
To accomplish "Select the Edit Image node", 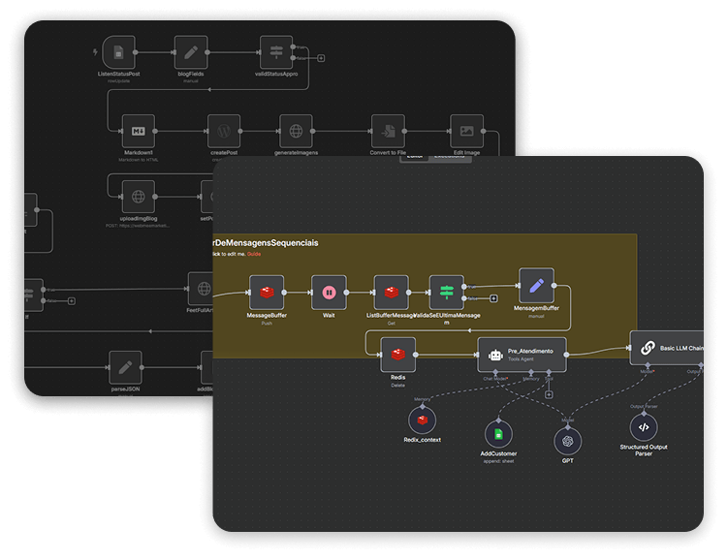I will click(x=467, y=131).
